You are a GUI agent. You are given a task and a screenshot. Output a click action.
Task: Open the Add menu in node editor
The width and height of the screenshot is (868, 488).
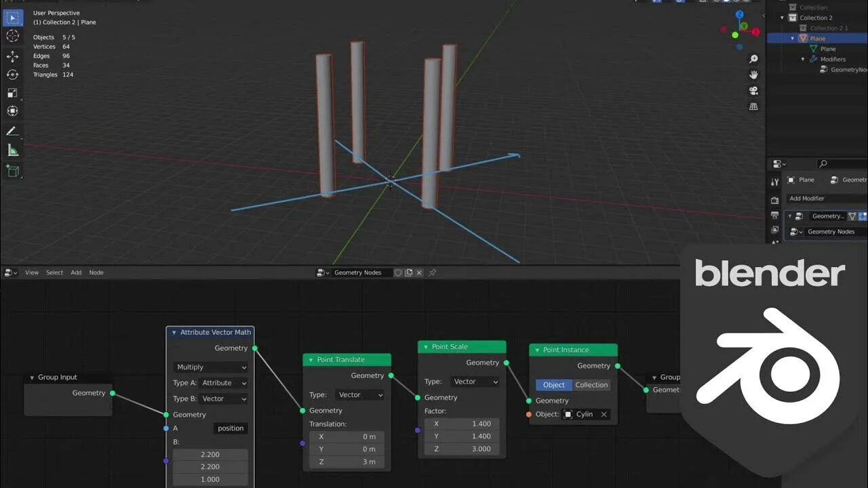coord(76,272)
